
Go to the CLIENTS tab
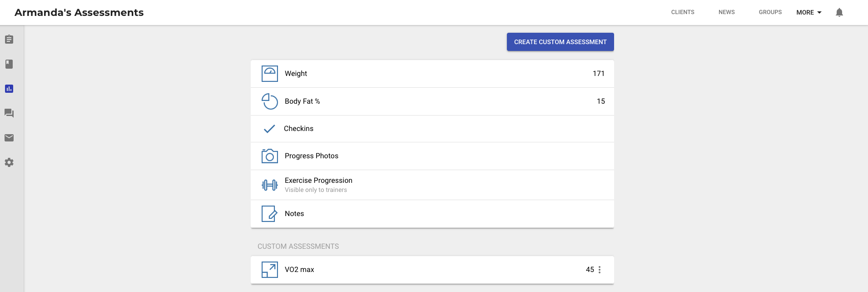point(682,12)
